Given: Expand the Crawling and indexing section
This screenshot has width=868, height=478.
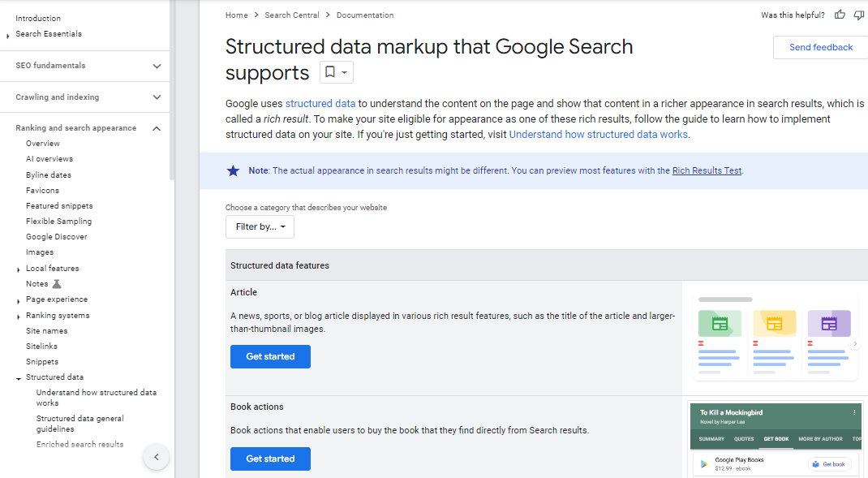Looking at the screenshot, I should click(157, 97).
